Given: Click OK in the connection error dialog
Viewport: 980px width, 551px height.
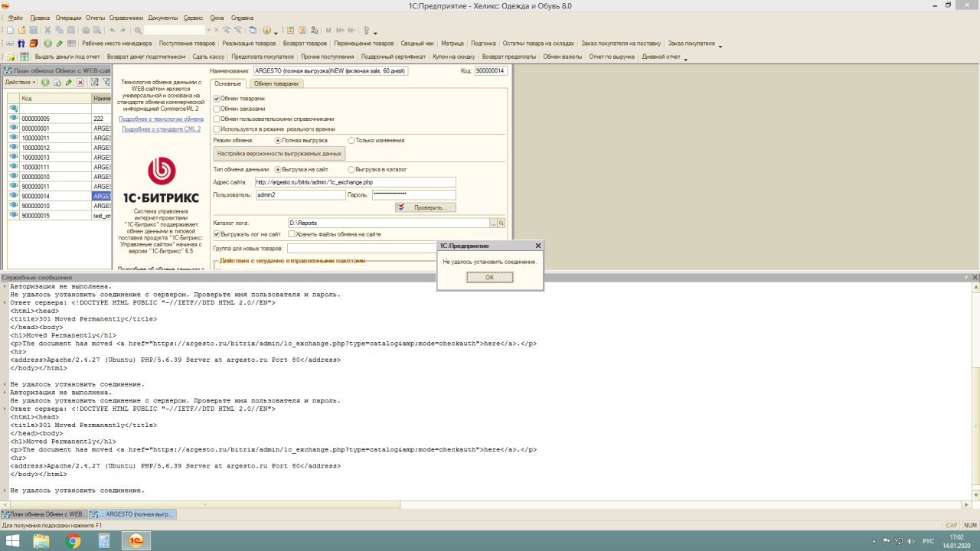Looking at the screenshot, I should (490, 277).
